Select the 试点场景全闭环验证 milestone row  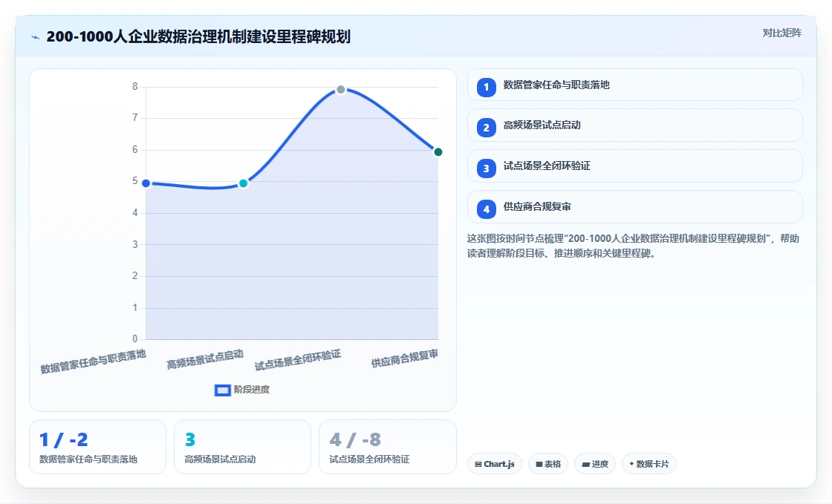(634, 166)
